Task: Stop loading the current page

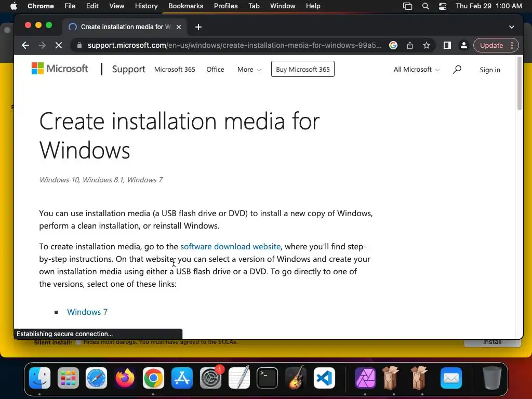Action: click(58, 45)
